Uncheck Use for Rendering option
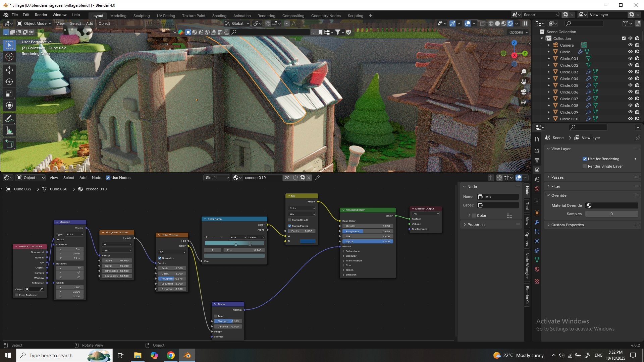This screenshot has height=362, width=644. click(585, 159)
